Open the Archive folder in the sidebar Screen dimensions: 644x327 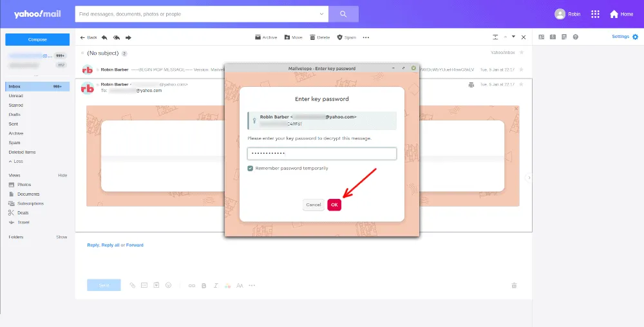[x=16, y=133]
